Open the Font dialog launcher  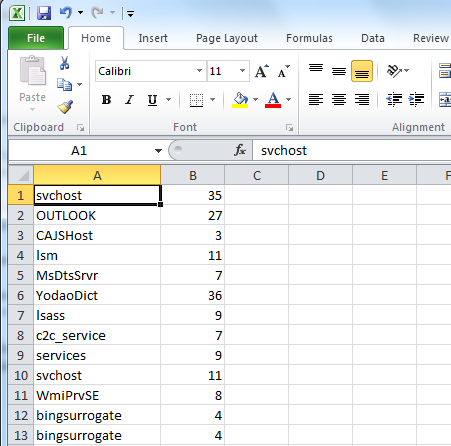pos(289,127)
